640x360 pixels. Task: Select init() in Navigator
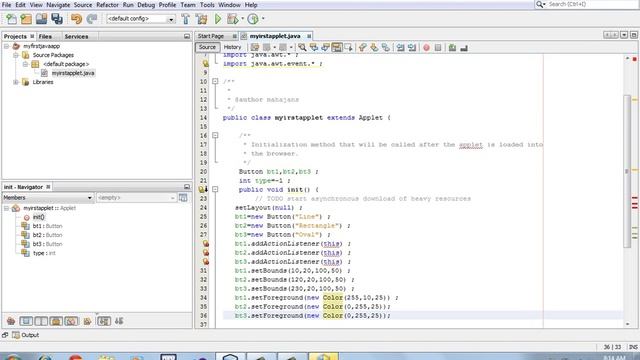click(x=39, y=217)
